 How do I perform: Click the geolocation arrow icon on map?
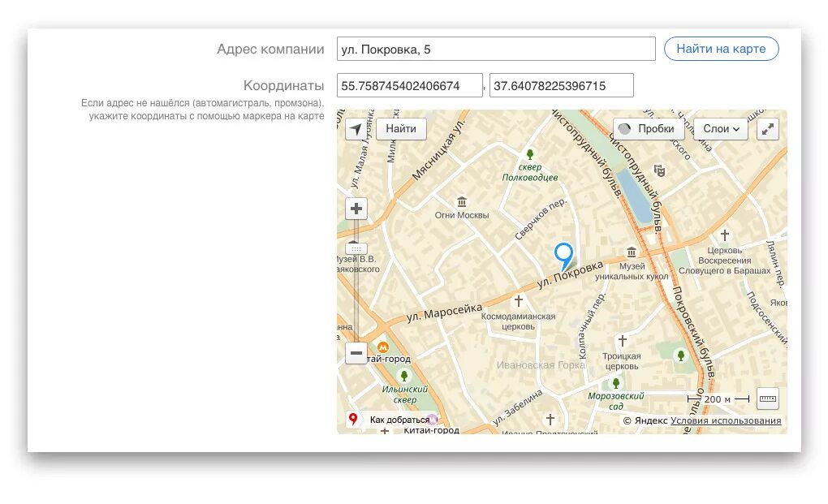356,129
